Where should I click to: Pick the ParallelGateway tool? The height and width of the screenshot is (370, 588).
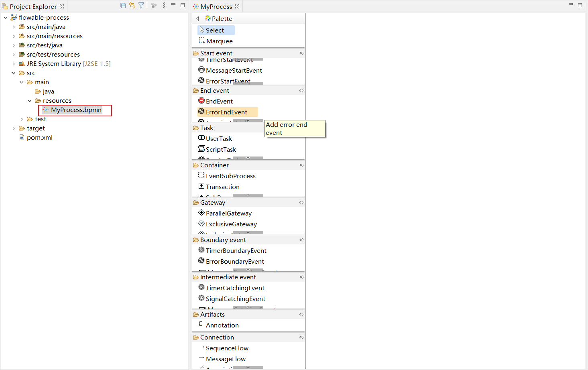coord(228,213)
